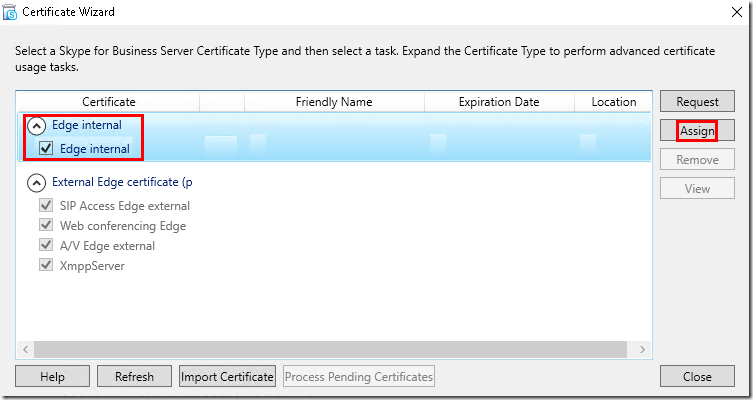Click the Location column header
This screenshot has height=400, width=753.
[x=613, y=102]
